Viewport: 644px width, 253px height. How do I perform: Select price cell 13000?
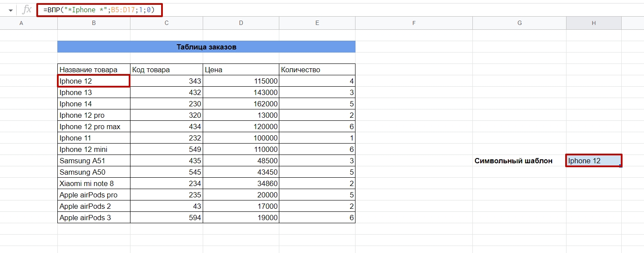coord(241,115)
